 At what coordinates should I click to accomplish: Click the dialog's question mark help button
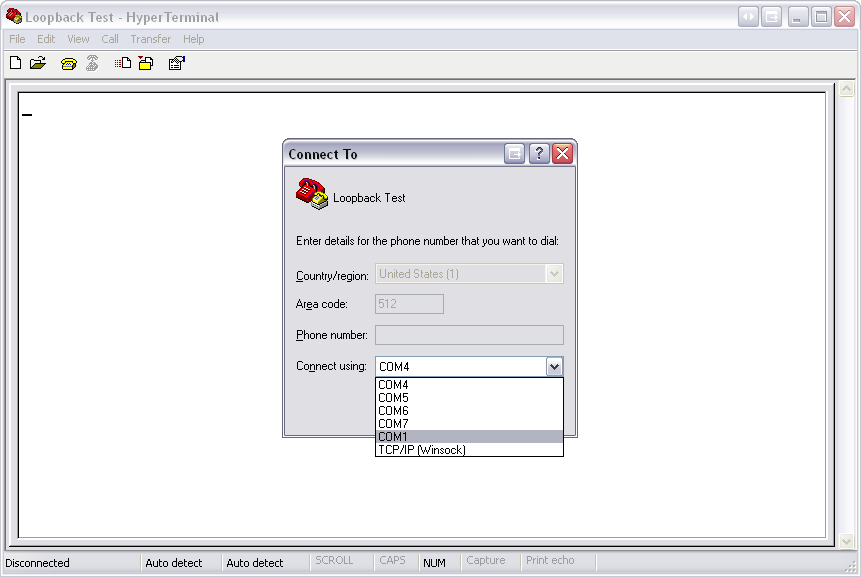(538, 153)
